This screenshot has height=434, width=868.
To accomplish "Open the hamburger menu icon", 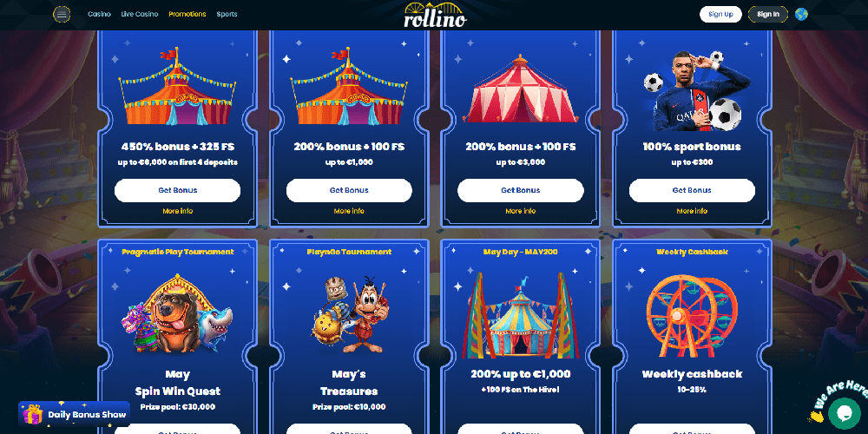I will (62, 15).
